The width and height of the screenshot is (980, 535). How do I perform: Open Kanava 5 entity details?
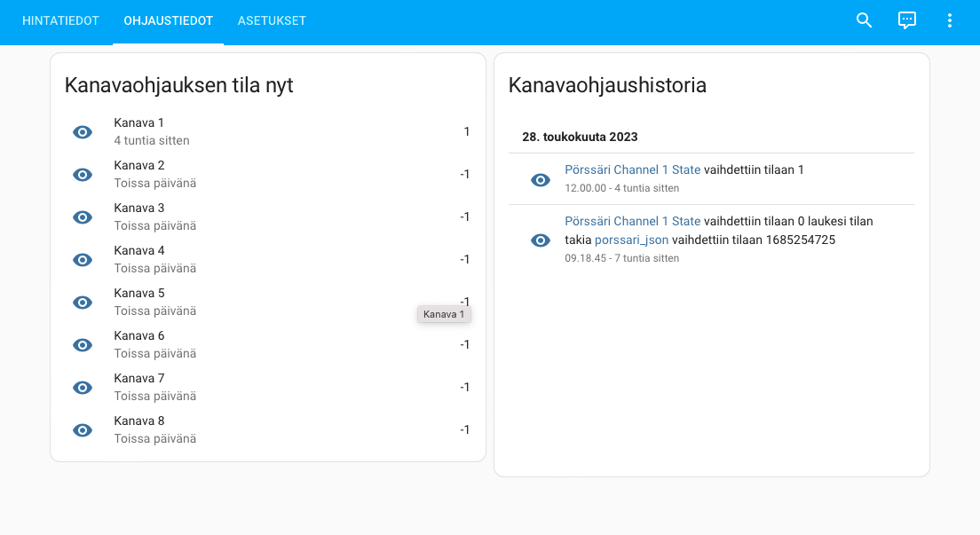coord(139,294)
